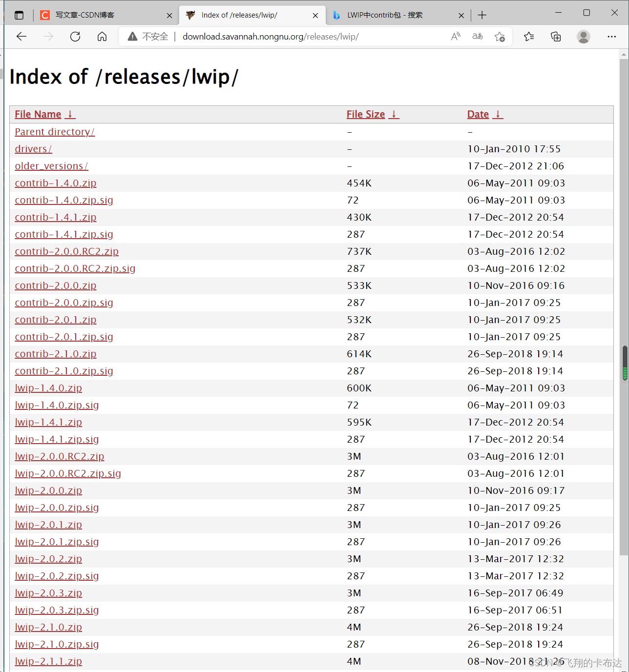Download lwip-2.1.0.zip
The width and height of the screenshot is (629, 672).
48,627
